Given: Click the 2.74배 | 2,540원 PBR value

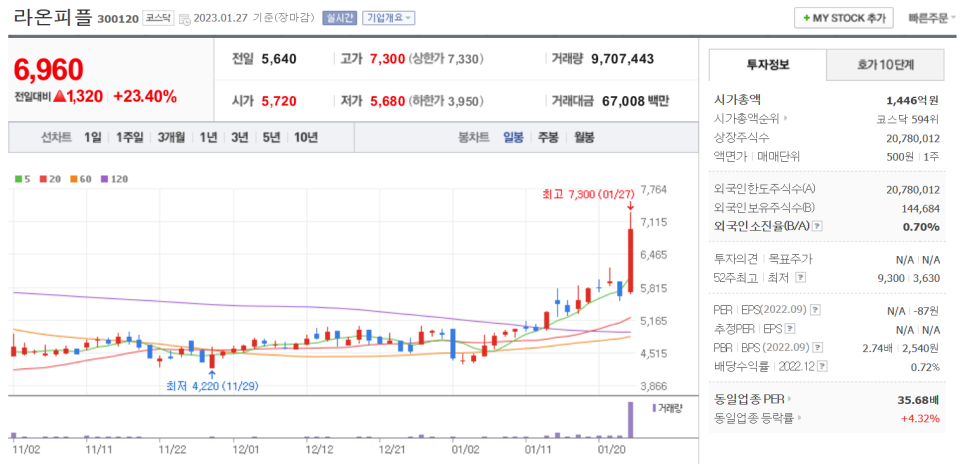Looking at the screenshot, I should pyautogui.click(x=901, y=348).
